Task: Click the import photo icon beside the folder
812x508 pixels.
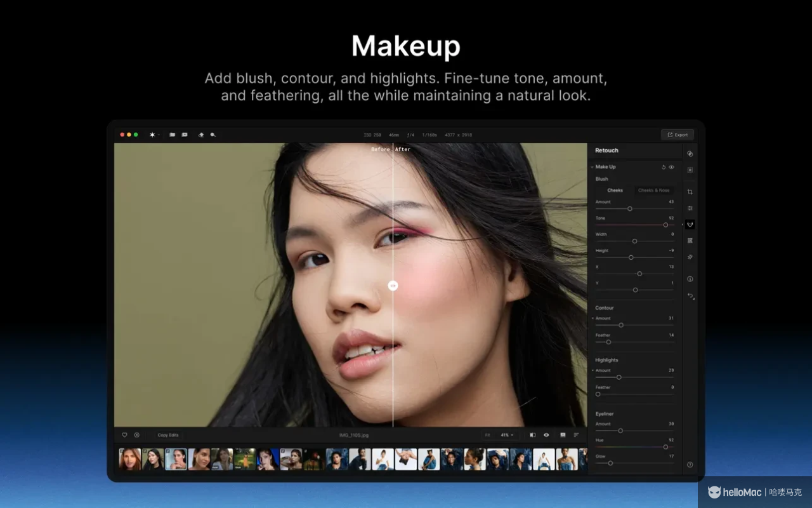Action: [185, 135]
